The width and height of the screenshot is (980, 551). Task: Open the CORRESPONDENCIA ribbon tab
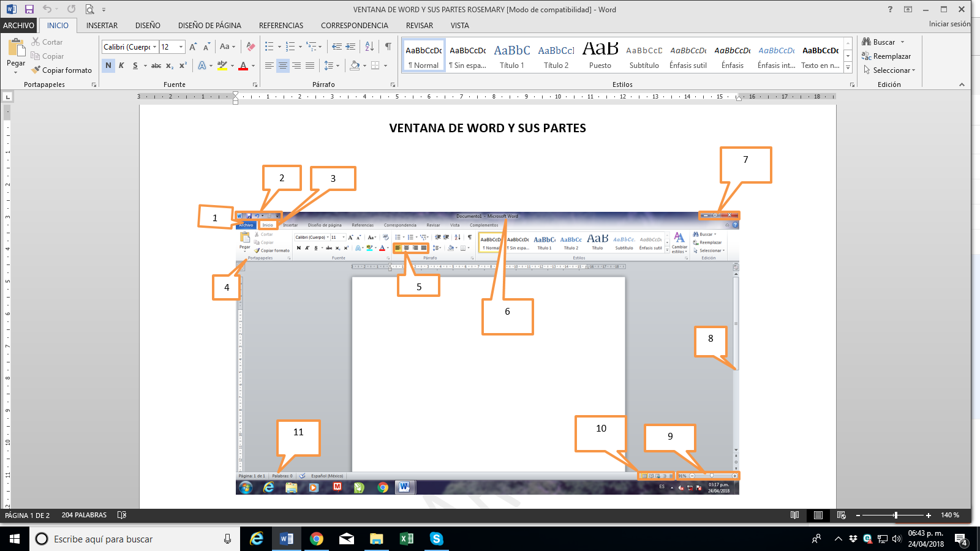(355, 26)
